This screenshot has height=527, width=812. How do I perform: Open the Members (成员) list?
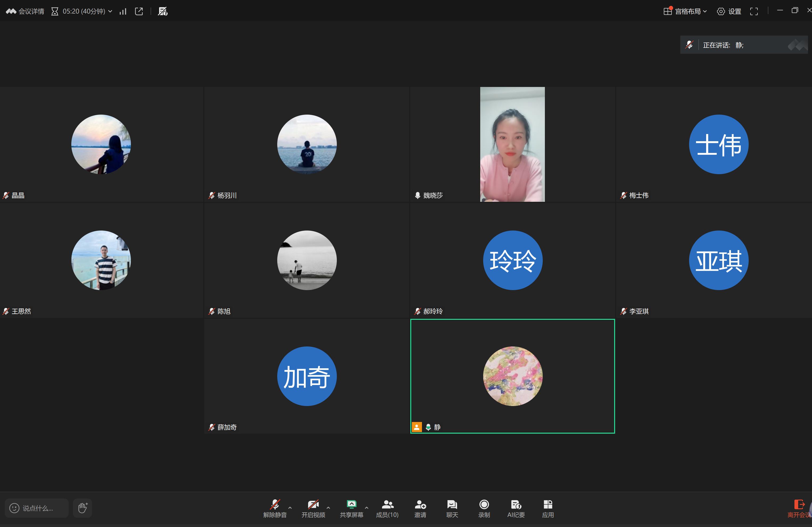(387, 508)
